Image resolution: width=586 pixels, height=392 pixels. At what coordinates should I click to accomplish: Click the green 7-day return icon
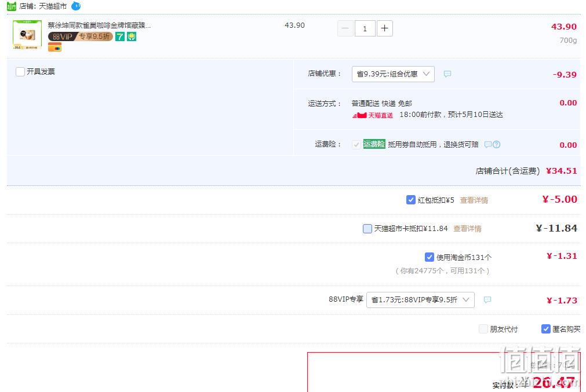pos(119,36)
